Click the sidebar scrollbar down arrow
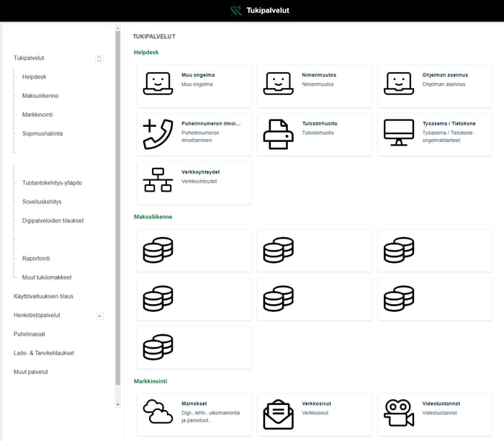This screenshot has height=441, width=504. (118, 405)
